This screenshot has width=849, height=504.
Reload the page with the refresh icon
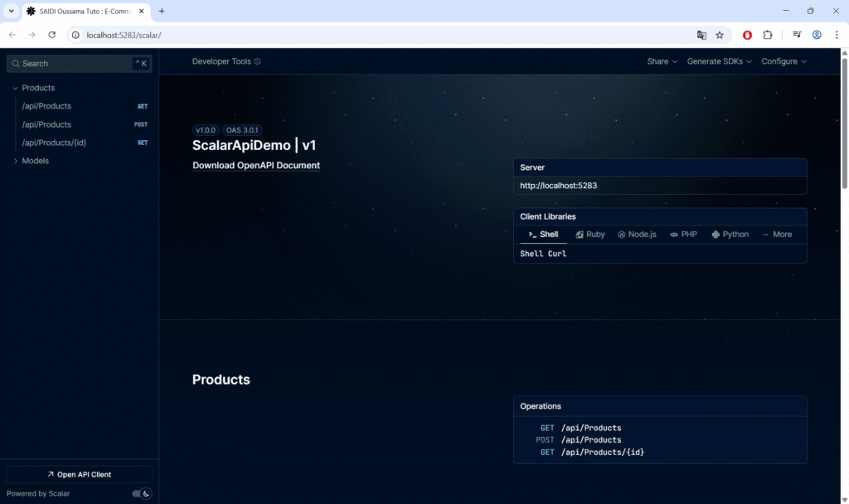[52, 35]
